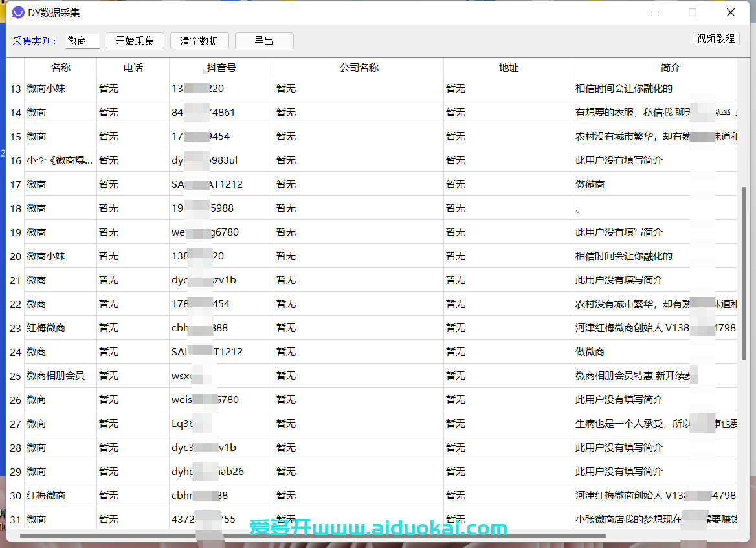Select the 电话 column header
756x548 pixels.
click(x=133, y=68)
